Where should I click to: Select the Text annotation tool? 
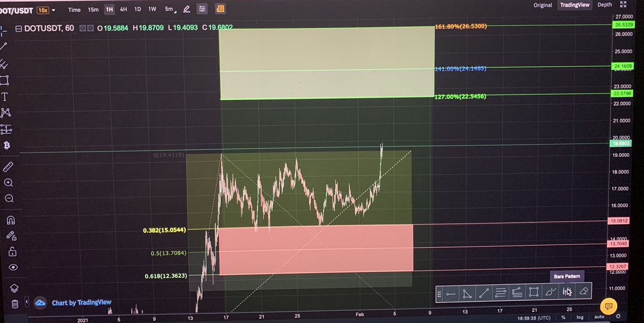pyautogui.click(x=5, y=97)
